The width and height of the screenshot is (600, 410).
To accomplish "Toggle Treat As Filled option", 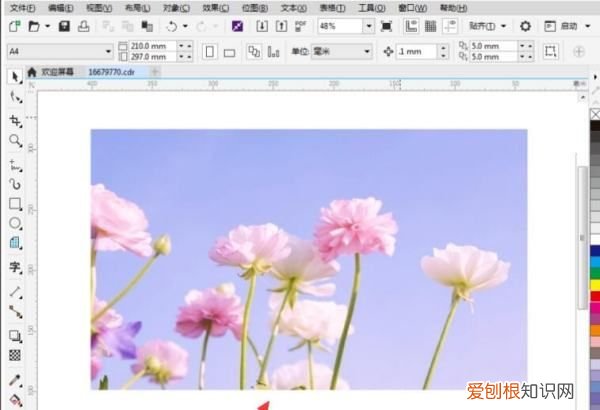I will [x=550, y=51].
